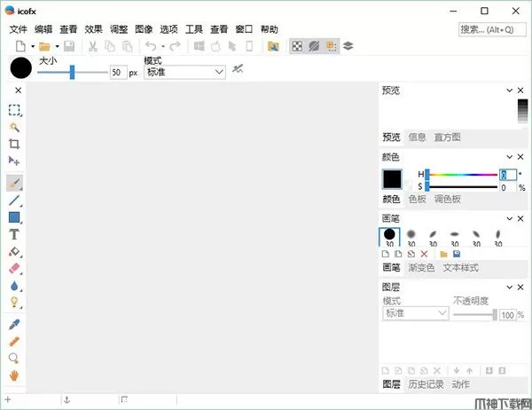The width and height of the screenshot is (532, 410).
Task: Expand the 预览 panel options arrow
Action: click(509, 90)
